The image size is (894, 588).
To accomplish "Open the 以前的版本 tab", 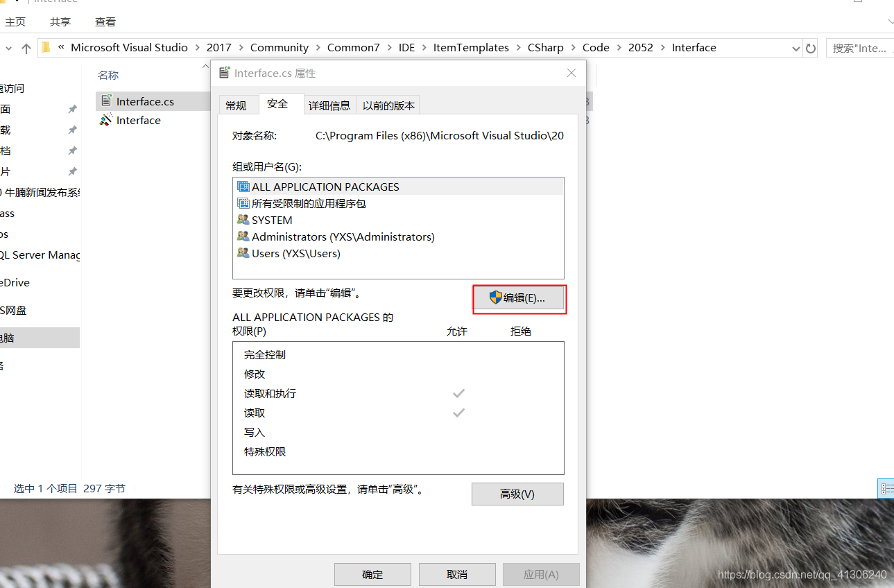I will pyautogui.click(x=388, y=105).
